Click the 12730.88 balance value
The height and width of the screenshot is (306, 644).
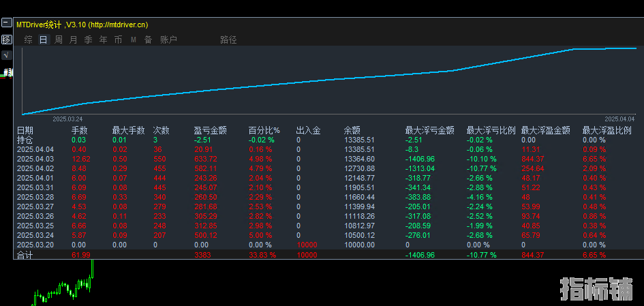pyautogui.click(x=359, y=168)
